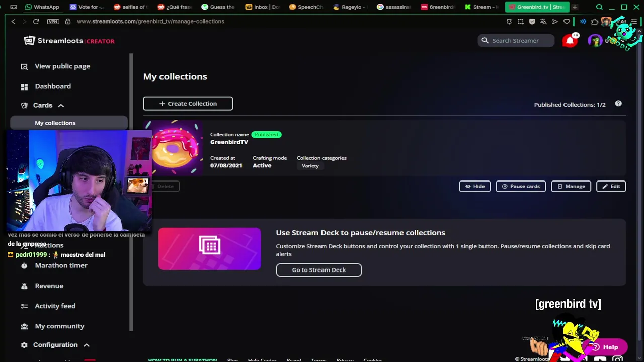Collapse the Cards section chevron

point(61,106)
